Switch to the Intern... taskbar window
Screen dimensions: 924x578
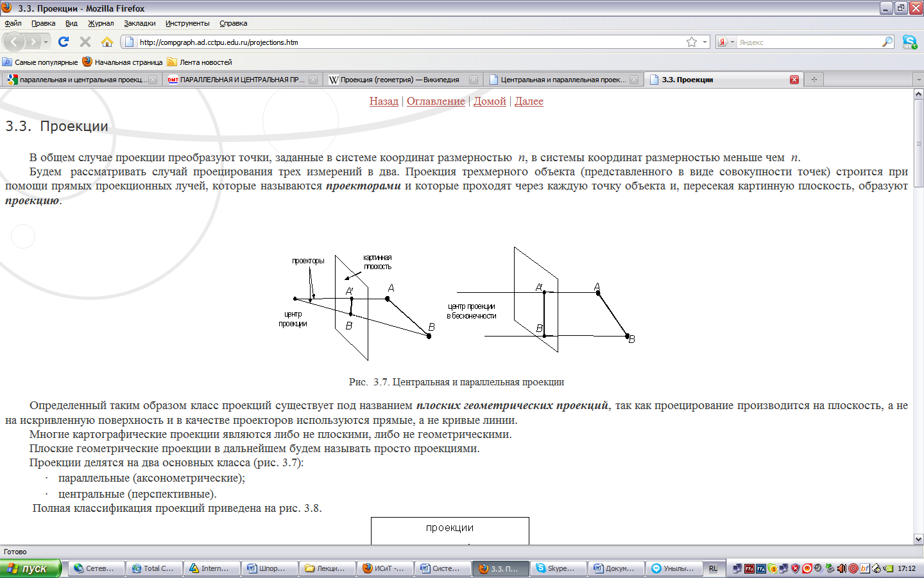click(x=211, y=568)
